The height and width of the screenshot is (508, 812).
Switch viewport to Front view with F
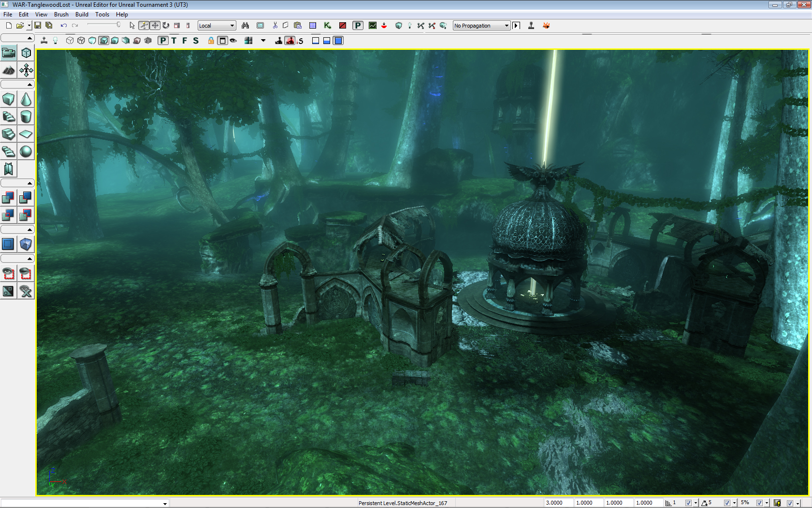pos(185,41)
